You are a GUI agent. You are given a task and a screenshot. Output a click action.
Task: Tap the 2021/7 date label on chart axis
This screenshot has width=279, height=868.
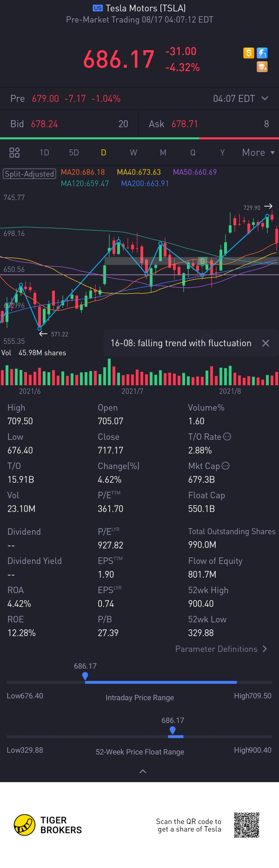click(132, 391)
